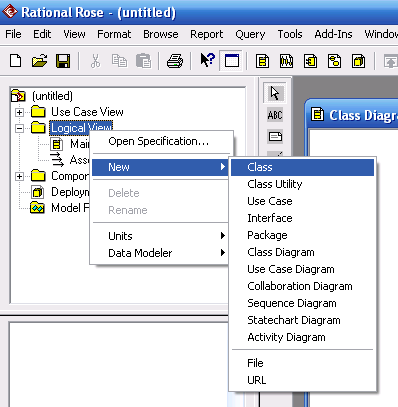
Task: Click Browse Component Diagram toolbar icon
Action: pyautogui.click(x=310, y=61)
